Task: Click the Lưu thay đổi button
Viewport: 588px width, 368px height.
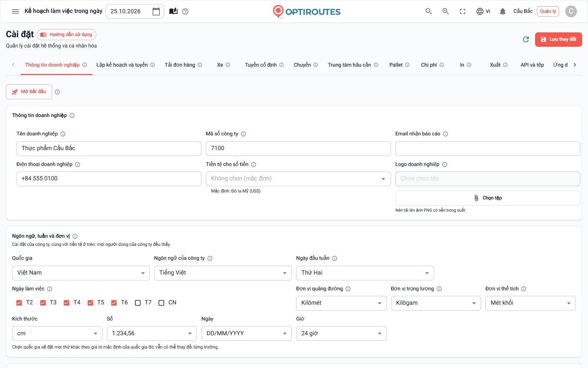Action: 558,39
